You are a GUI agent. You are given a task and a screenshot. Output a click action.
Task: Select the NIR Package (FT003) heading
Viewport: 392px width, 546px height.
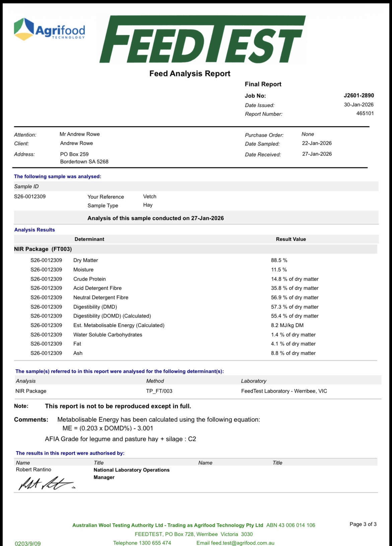(43, 249)
